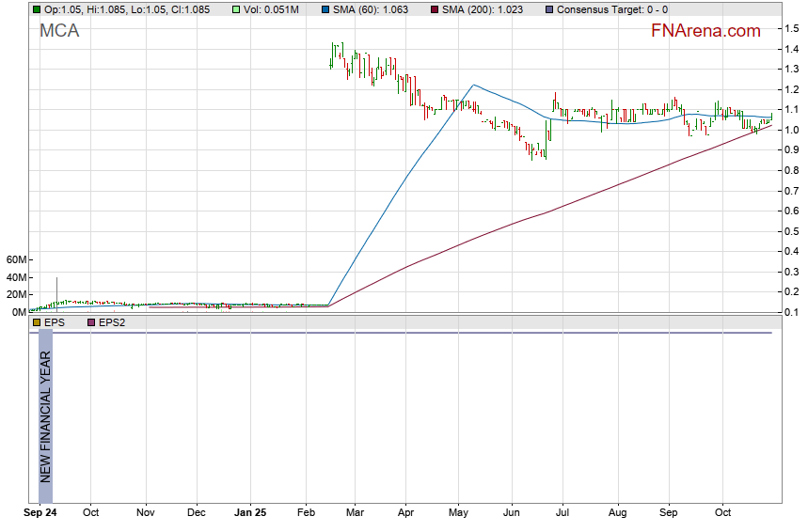Click the MCA ticker symbol label
This screenshot has width=808, height=532.
59,31
